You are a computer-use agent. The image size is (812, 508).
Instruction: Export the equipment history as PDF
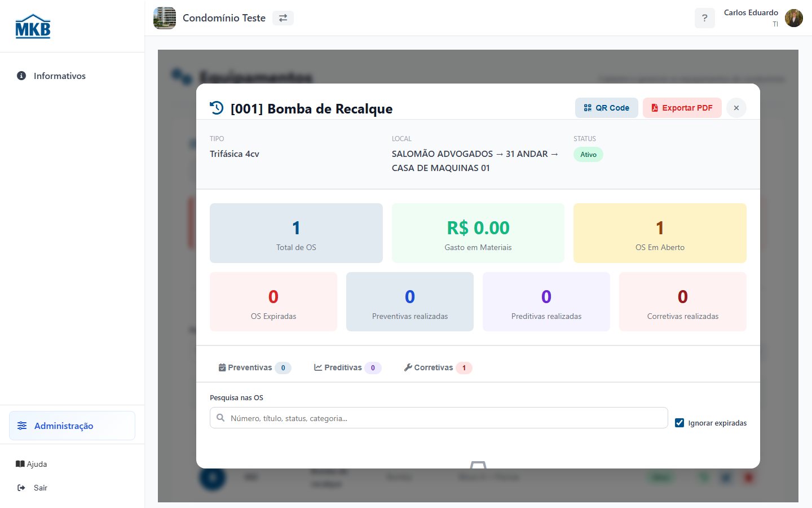[x=682, y=108]
